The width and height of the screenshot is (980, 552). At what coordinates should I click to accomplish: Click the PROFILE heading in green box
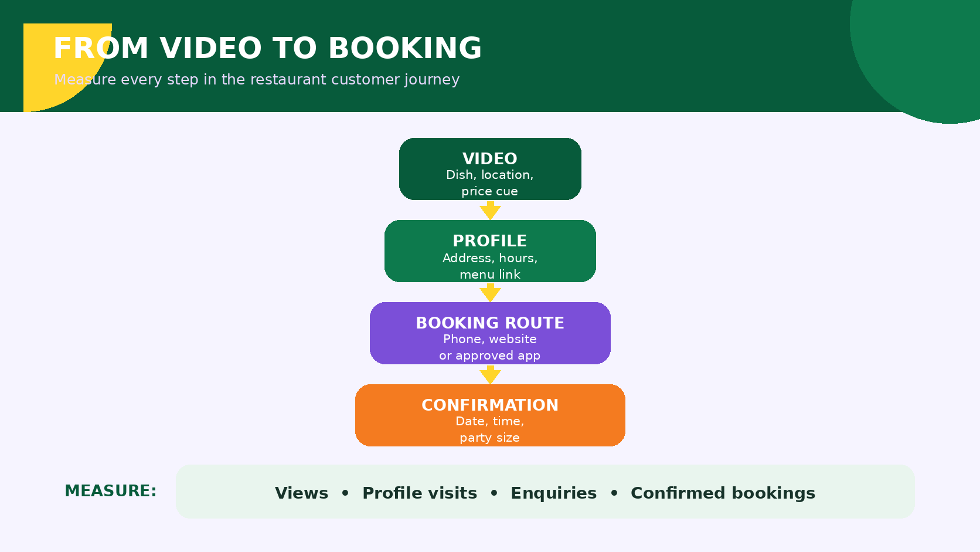click(x=490, y=241)
